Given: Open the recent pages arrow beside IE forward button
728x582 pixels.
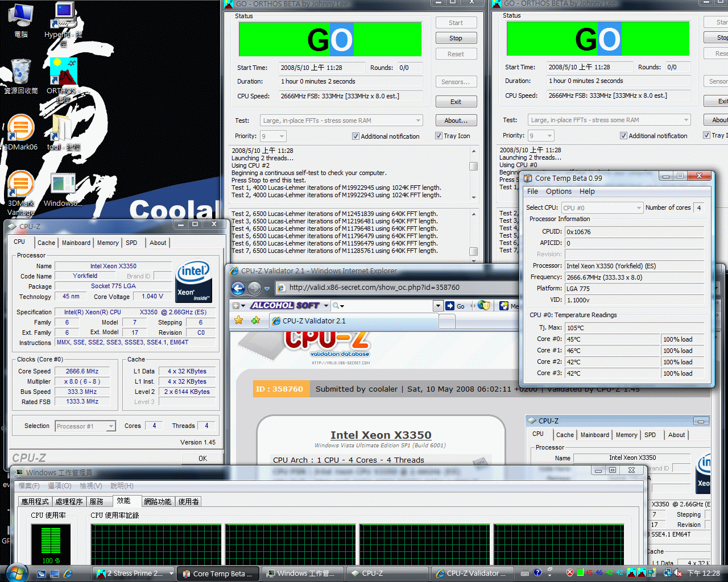Looking at the screenshot, I should tap(267, 289).
